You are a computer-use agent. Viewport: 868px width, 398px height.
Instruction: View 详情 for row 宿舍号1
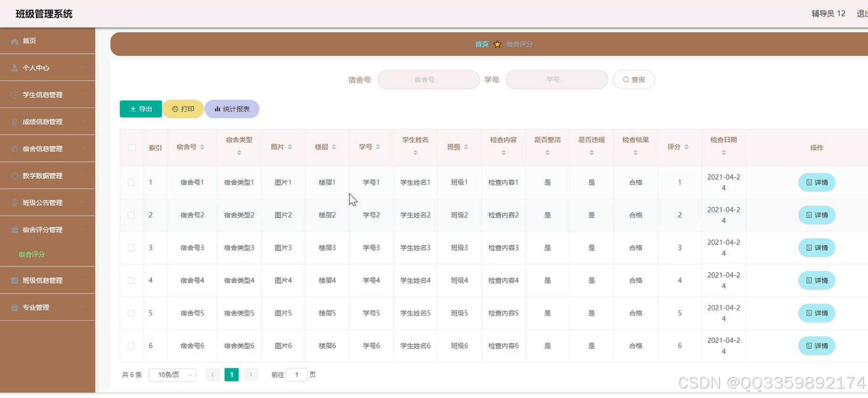point(817,182)
